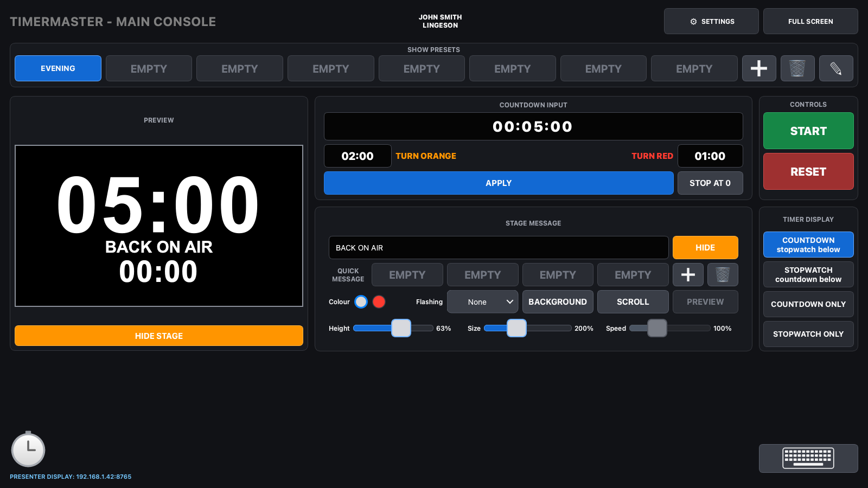868x488 pixels.
Task: Click the turn orange time field 02:00
Action: [358, 156]
